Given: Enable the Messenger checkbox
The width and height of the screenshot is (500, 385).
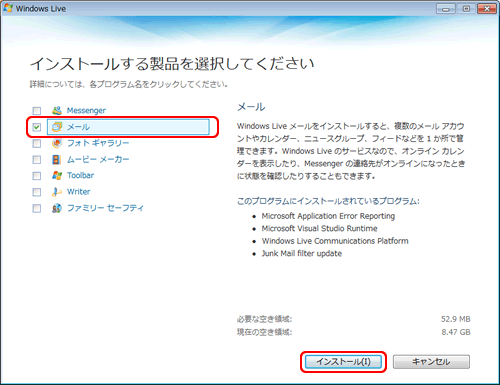Looking at the screenshot, I should [x=37, y=111].
